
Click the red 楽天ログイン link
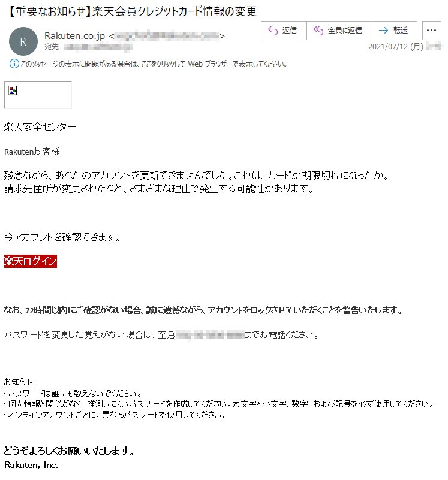[31, 261]
